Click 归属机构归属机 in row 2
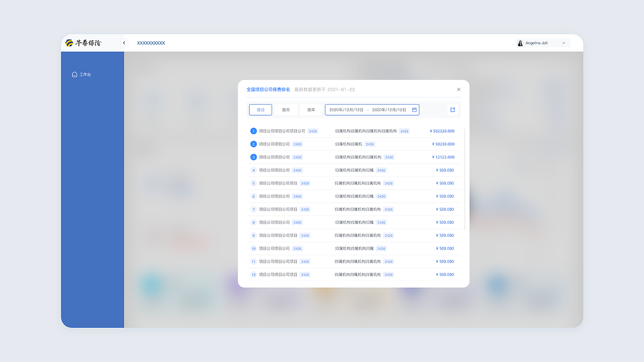 pyautogui.click(x=349, y=144)
